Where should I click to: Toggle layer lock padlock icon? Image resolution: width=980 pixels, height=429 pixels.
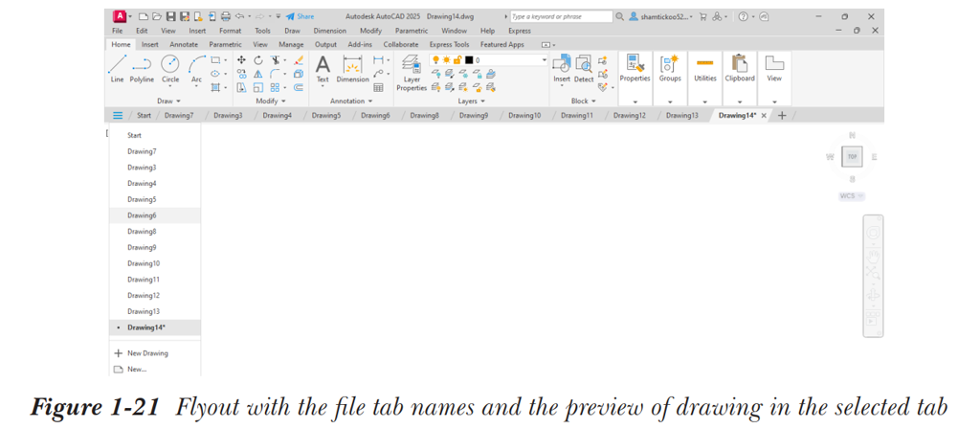coord(457,60)
